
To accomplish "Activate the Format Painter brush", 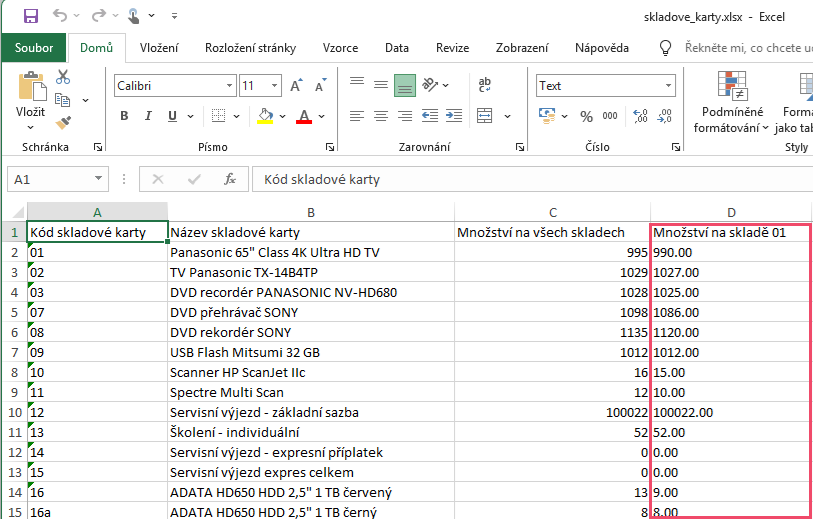I will [63, 122].
